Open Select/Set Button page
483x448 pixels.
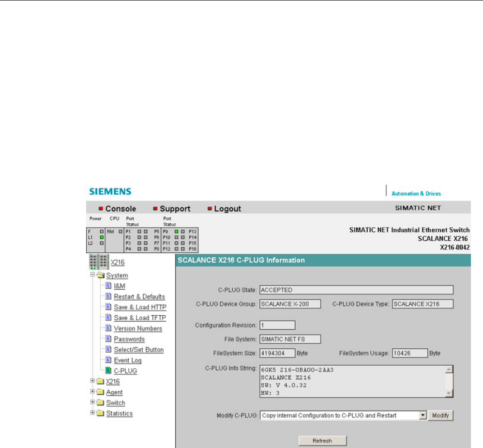(139, 350)
